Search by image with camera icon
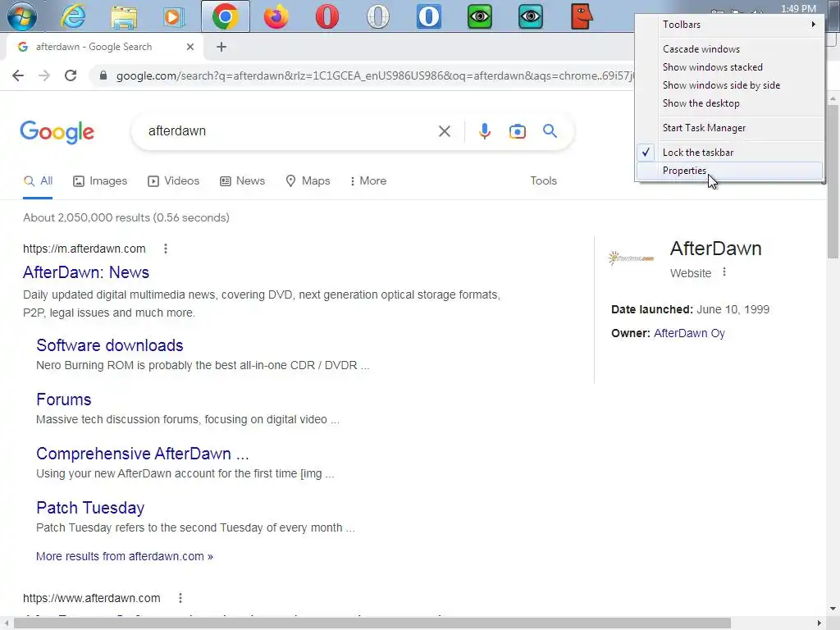The image size is (840, 630). [x=517, y=131]
